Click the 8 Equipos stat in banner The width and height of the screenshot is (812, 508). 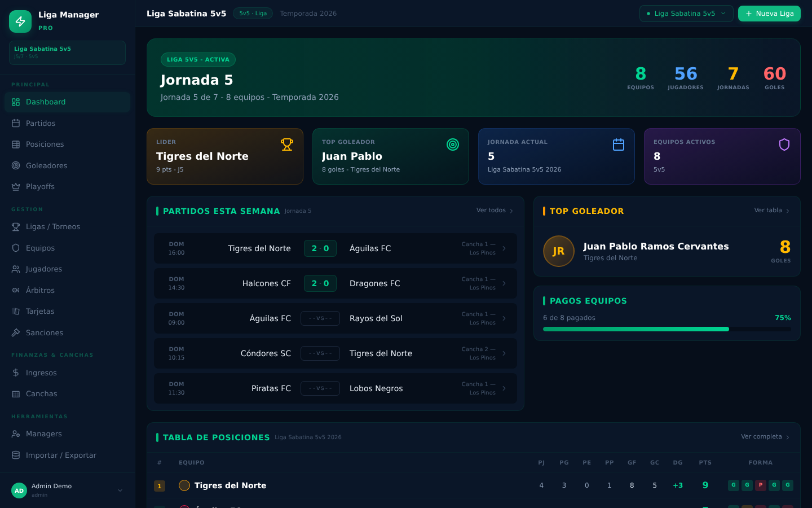point(641,78)
